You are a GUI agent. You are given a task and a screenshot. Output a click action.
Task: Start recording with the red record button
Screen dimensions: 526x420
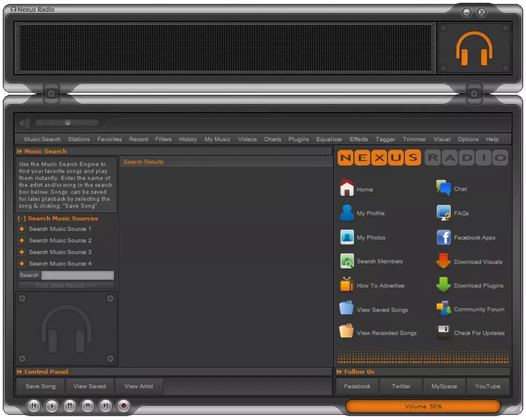pos(123,406)
